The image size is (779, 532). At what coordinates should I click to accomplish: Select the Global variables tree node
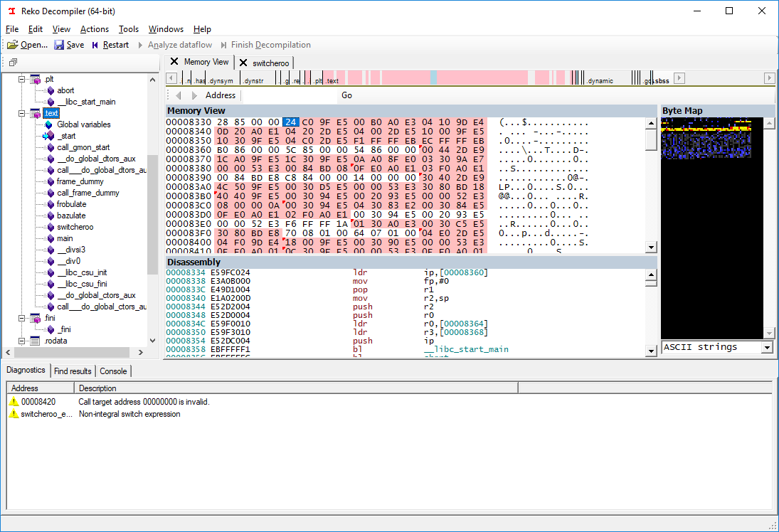[83, 124]
